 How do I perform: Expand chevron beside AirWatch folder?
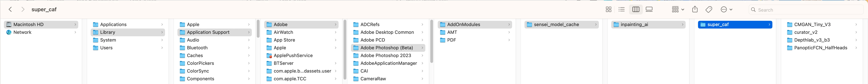335,32
